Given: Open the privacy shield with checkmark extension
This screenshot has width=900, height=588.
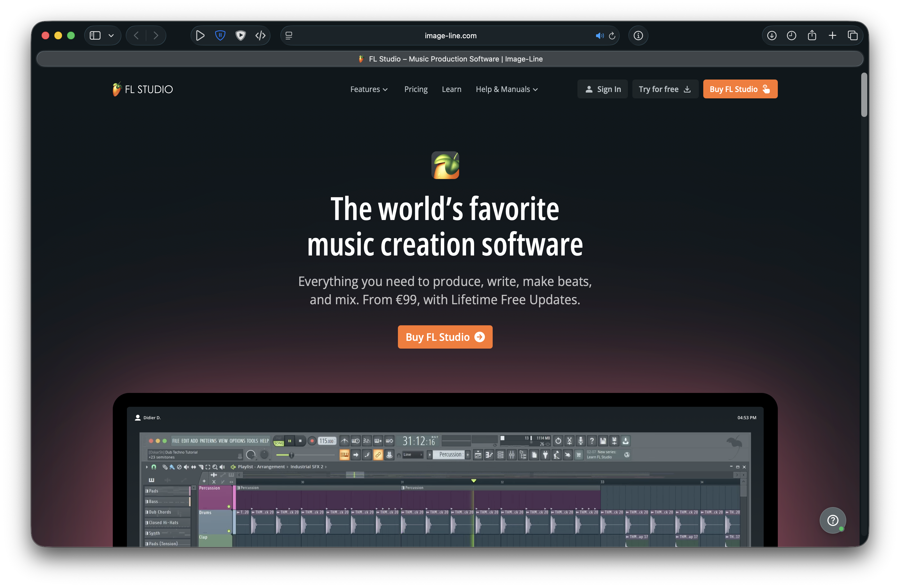Looking at the screenshot, I should (x=241, y=35).
